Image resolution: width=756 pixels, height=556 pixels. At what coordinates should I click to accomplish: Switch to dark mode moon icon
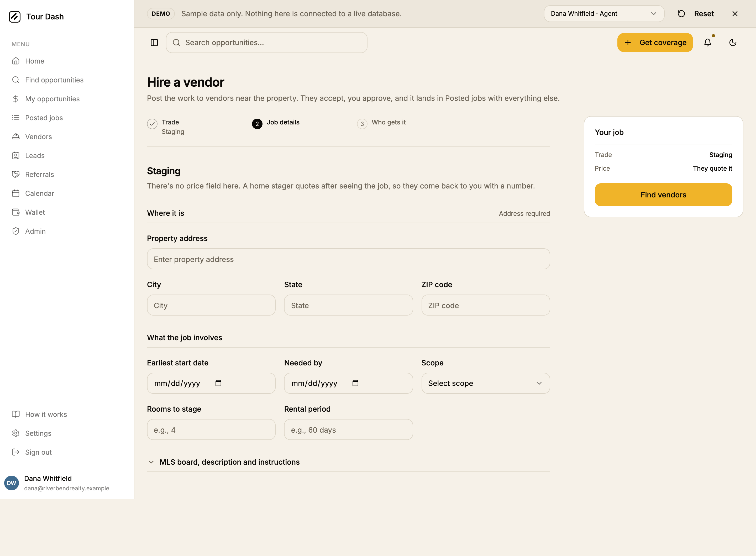click(733, 43)
